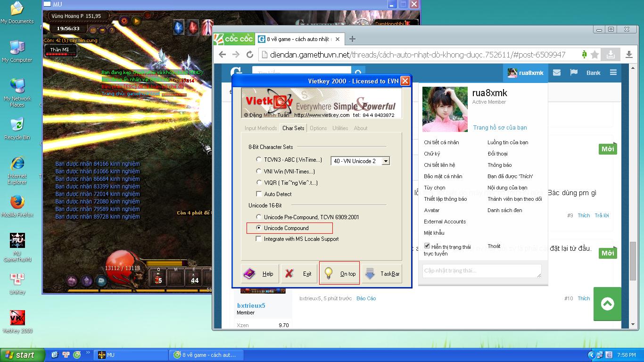
Task: Click the Q potion slot showing 5
Action: coord(158,277)
